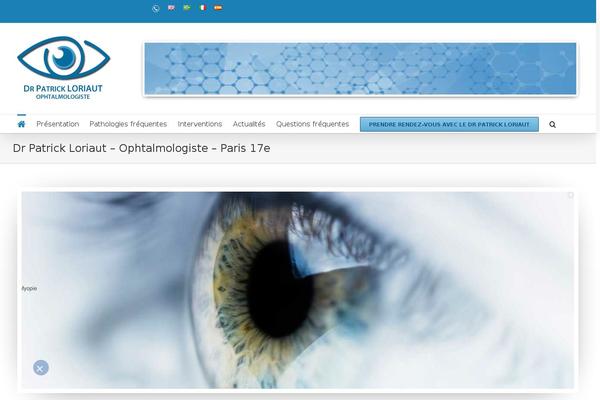600x400 pixels.
Task: Open the Interventions menu
Action: tap(200, 124)
